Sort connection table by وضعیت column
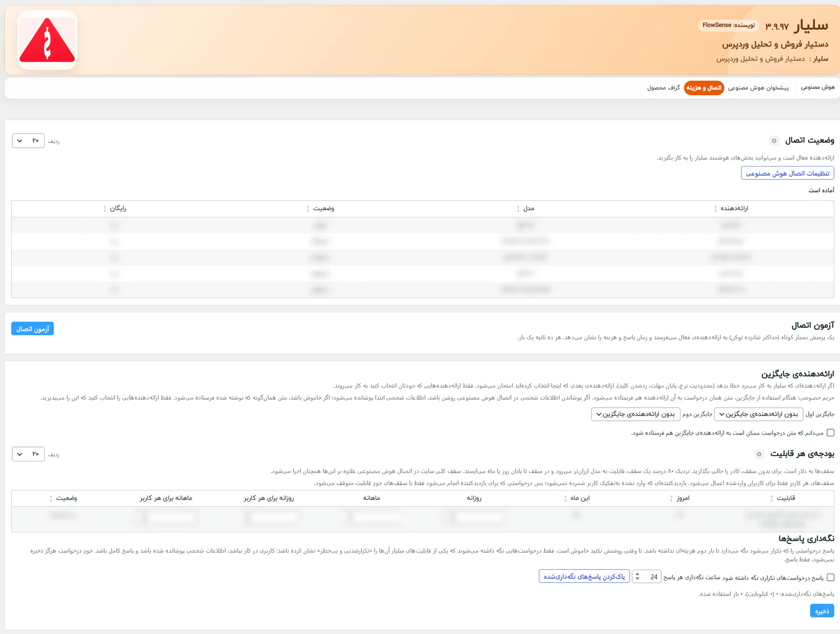The width and height of the screenshot is (840, 634). click(320, 209)
